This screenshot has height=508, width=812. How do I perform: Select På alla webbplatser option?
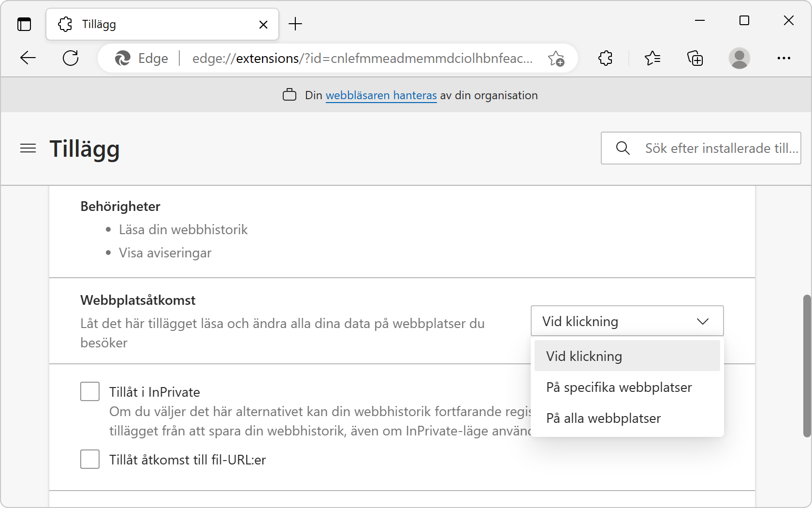pyautogui.click(x=627, y=418)
